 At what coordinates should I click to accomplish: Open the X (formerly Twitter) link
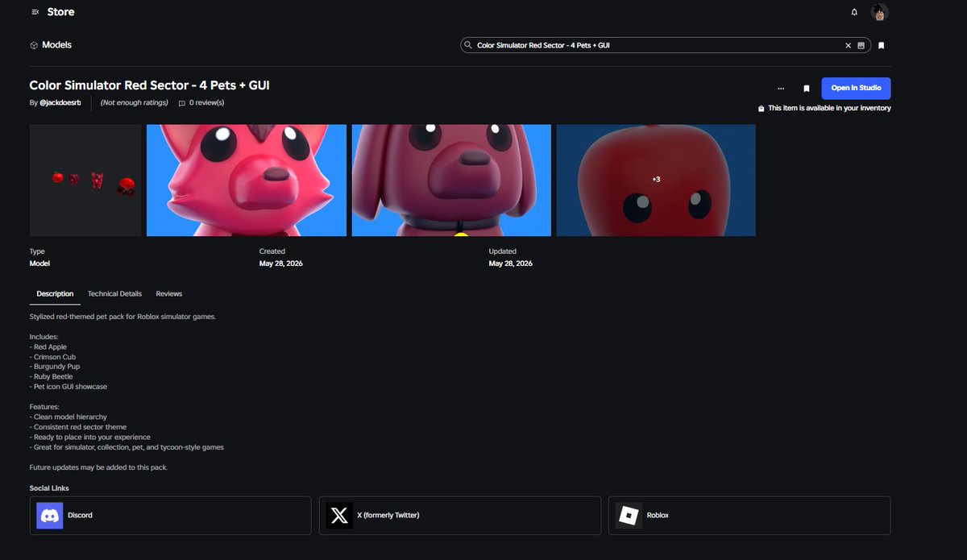(460, 516)
